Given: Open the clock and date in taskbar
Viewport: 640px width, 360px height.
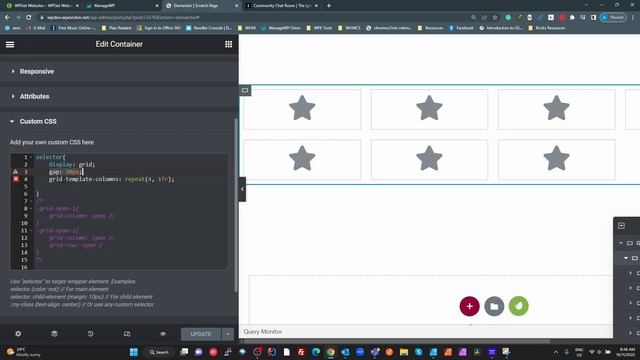Looking at the screenshot, I should (627, 352).
